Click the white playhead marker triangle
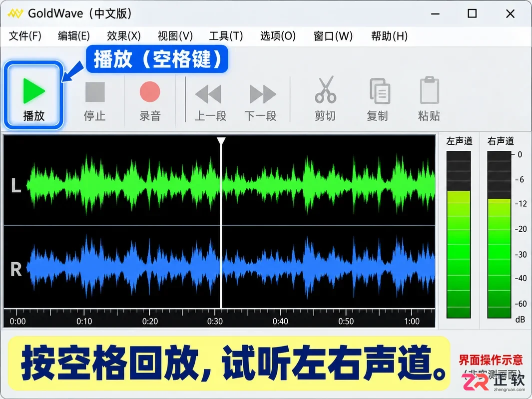 click(221, 141)
